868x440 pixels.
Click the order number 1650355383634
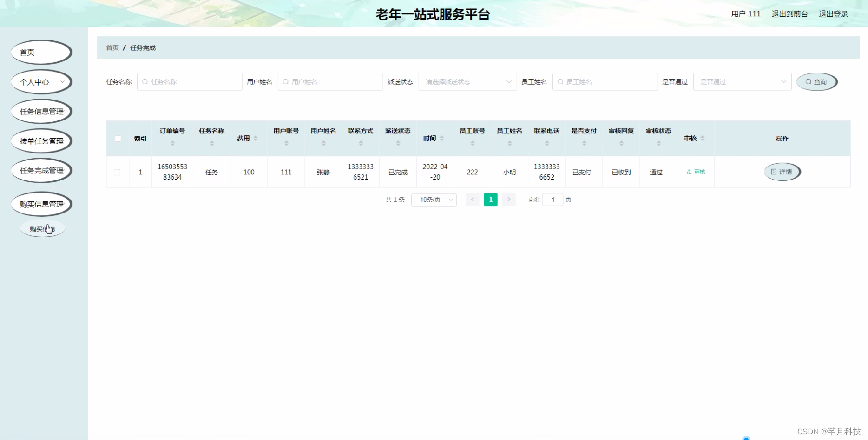[172, 172]
